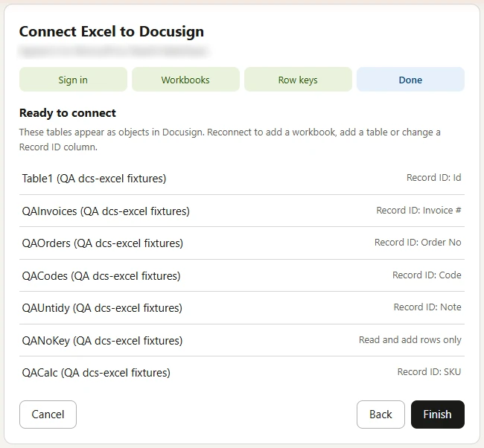Screen dimensions: 484x448
Task: Go to the Sign in step
Action: [x=73, y=80]
